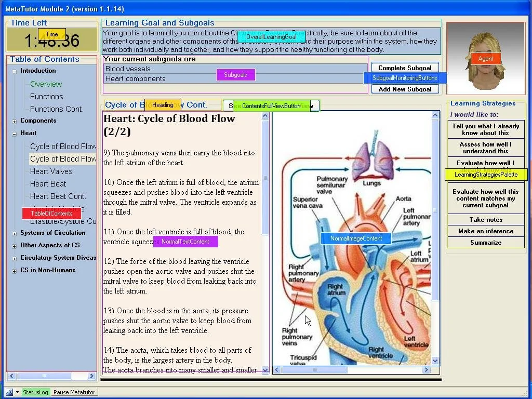Click the Add New Subgoal button
This screenshot has width=532, height=399.
[x=405, y=89]
